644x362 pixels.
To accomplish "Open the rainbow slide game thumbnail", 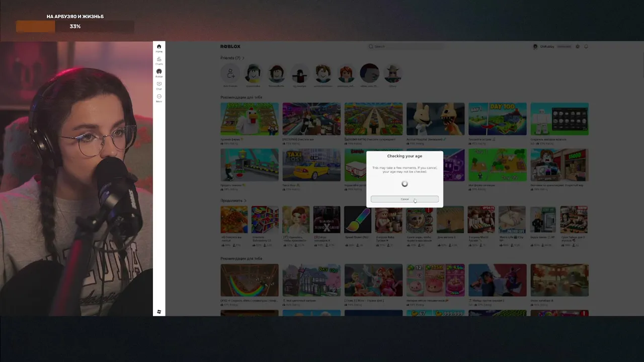I will click(x=250, y=280).
